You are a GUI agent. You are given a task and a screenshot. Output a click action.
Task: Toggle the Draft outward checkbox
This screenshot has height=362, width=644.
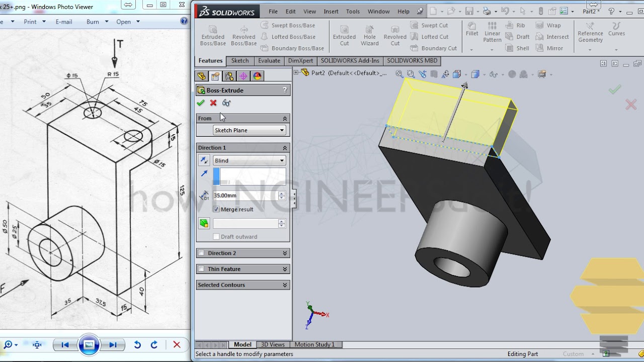tap(216, 236)
